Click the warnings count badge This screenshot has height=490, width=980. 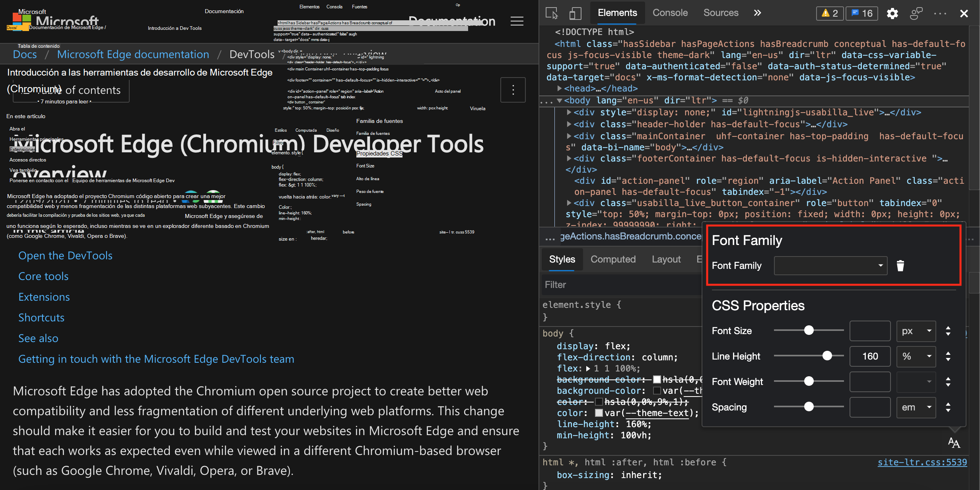pyautogui.click(x=830, y=13)
